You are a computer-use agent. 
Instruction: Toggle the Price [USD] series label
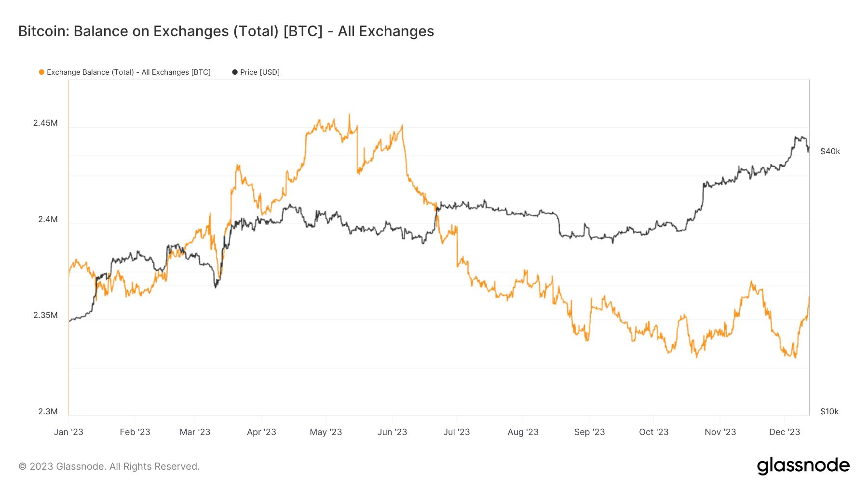pos(260,72)
